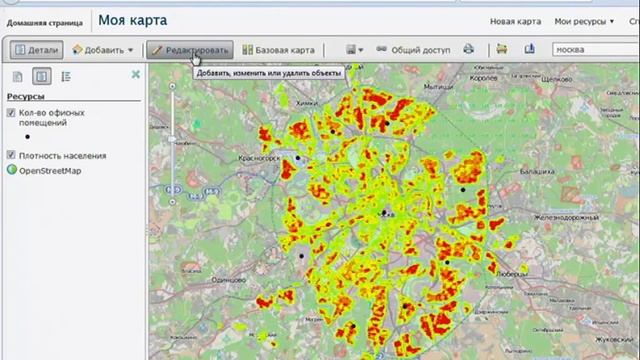Select the OpenStreetMap basemap entry
Image resolution: width=640 pixels, height=360 pixels.
(x=50, y=171)
